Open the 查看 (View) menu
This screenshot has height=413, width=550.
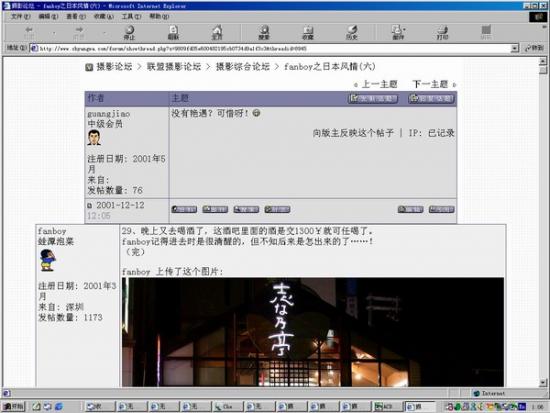(x=76, y=16)
